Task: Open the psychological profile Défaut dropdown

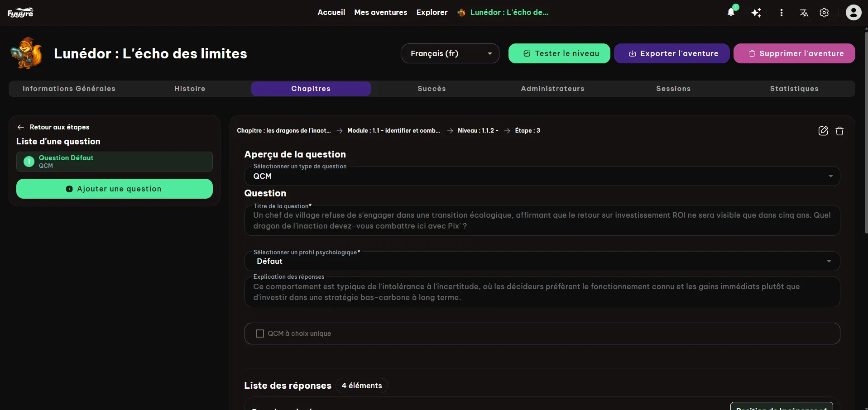Action: [x=542, y=261]
